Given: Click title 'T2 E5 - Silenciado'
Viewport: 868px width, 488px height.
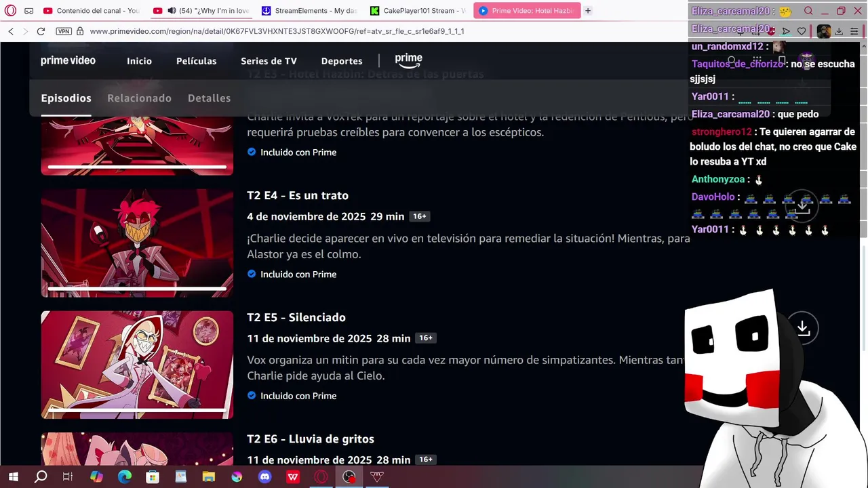Looking at the screenshot, I should [296, 317].
